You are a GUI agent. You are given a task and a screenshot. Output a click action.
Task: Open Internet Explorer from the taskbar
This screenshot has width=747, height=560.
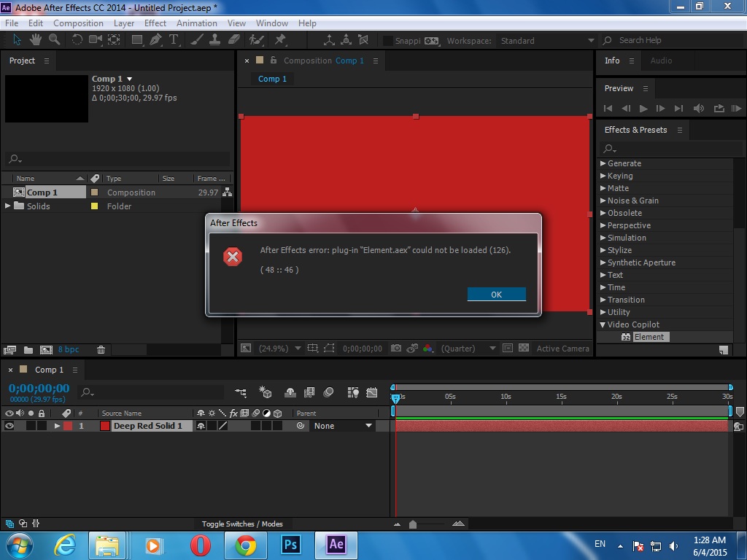point(64,545)
